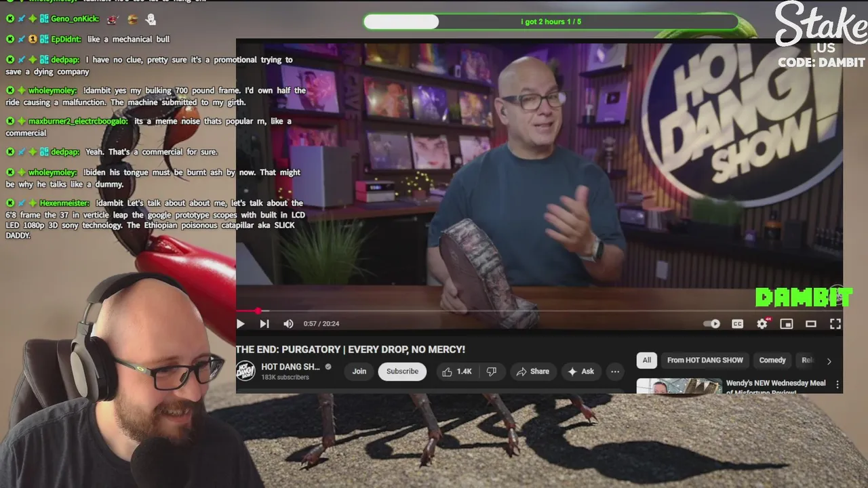Click the video title THE END: PURGATORY

click(351, 350)
